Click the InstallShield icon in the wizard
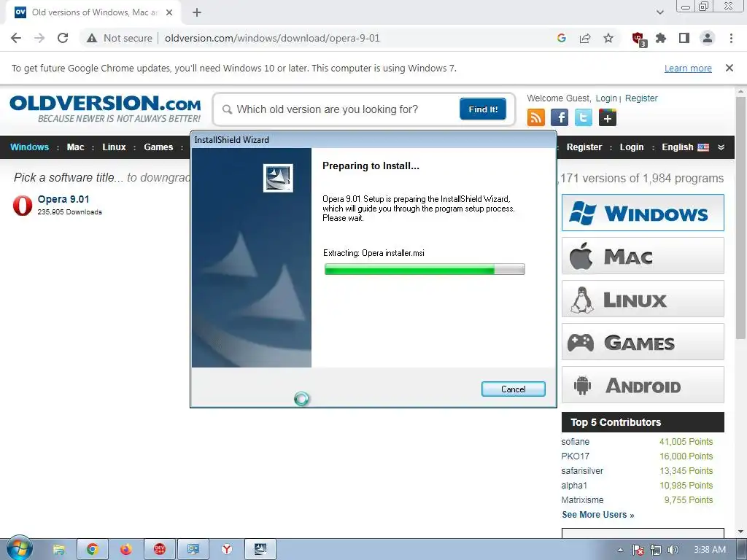This screenshot has width=747, height=560. click(x=278, y=178)
